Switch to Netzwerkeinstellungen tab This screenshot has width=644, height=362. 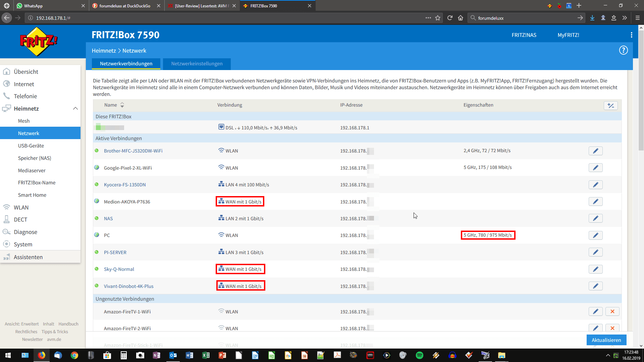[197, 64]
